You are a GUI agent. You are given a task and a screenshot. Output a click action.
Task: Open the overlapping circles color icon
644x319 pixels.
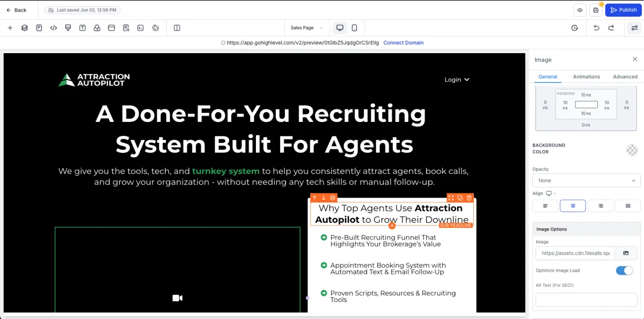click(97, 28)
